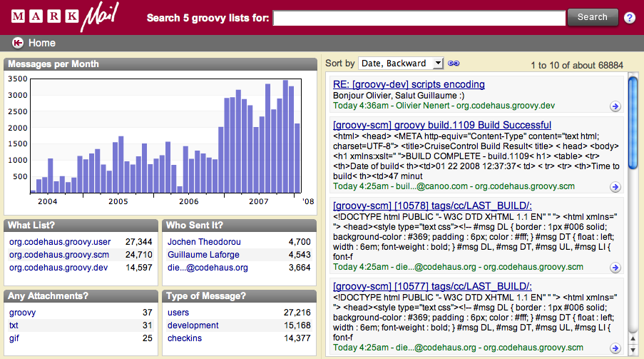The height and width of the screenshot is (359, 644).
Task: Click 'Bonjour Olivier, Salut Guillaume' preview text
Action: pyautogui.click(x=399, y=96)
